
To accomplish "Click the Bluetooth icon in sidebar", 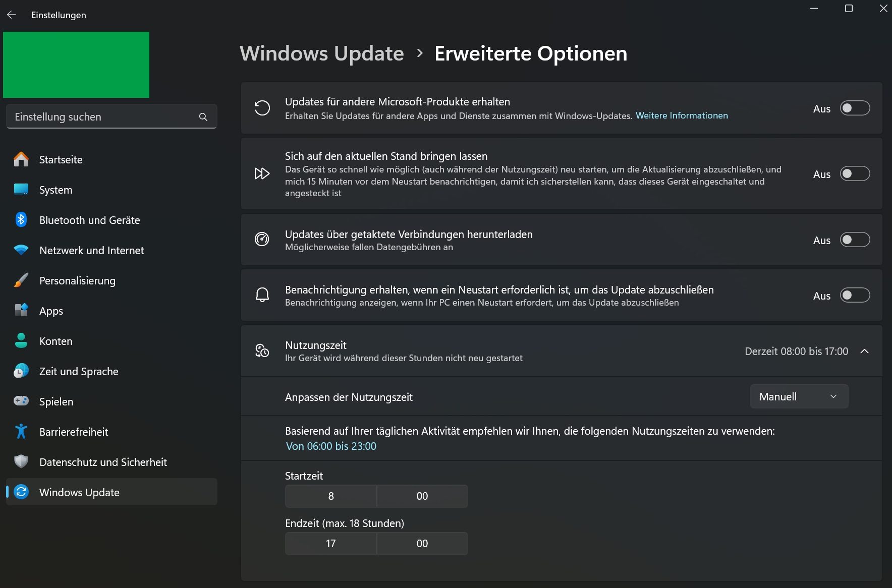I will coord(21,220).
